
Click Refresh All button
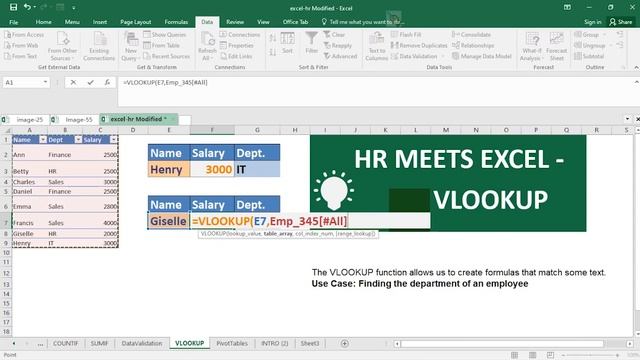(x=207, y=46)
